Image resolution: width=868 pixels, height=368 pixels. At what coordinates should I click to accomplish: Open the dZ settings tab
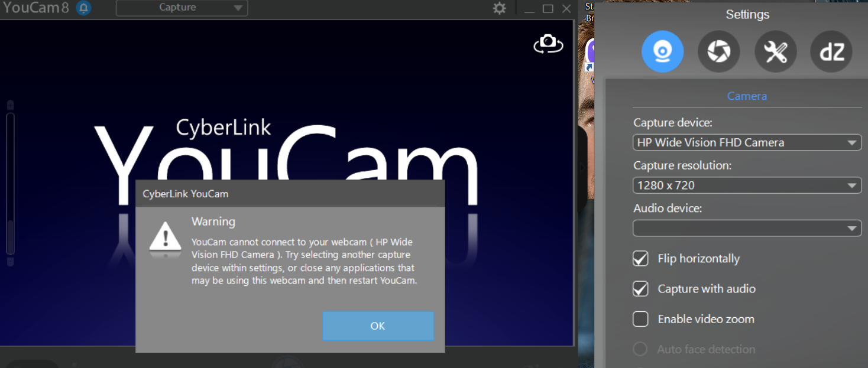coord(831,52)
